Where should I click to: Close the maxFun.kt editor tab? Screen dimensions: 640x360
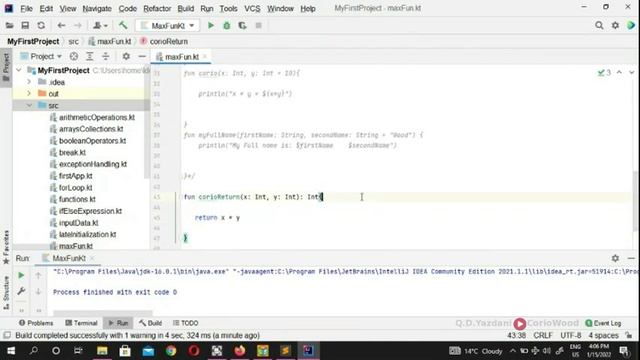pyautogui.click(x=205, y=57)
